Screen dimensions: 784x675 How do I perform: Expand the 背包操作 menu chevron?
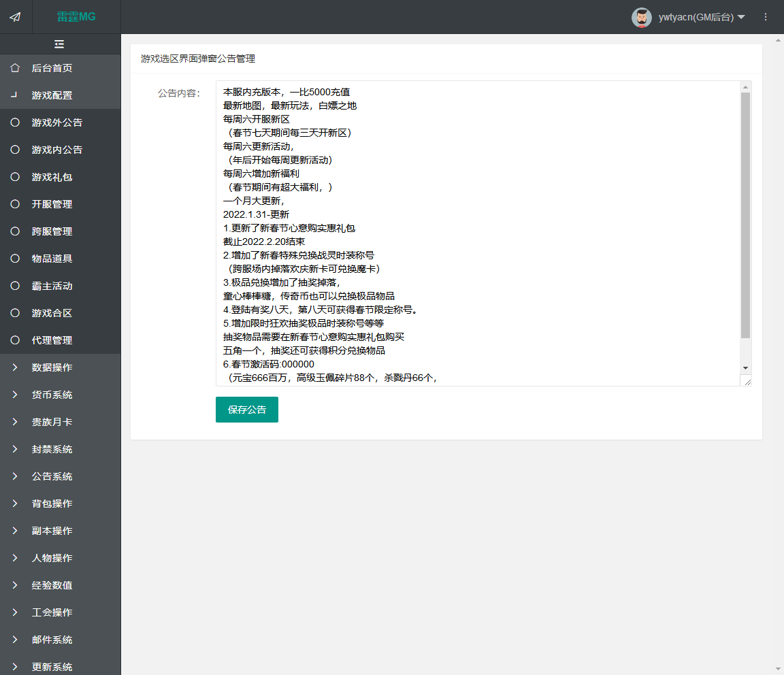pos(15,504)
